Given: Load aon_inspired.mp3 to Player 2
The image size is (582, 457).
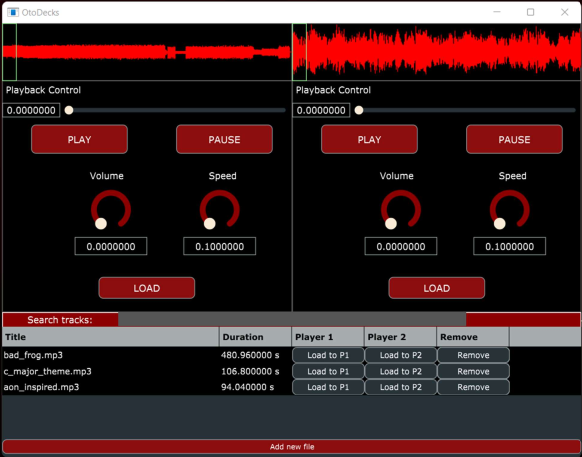Looking at the screenshot, I should 400,387.
